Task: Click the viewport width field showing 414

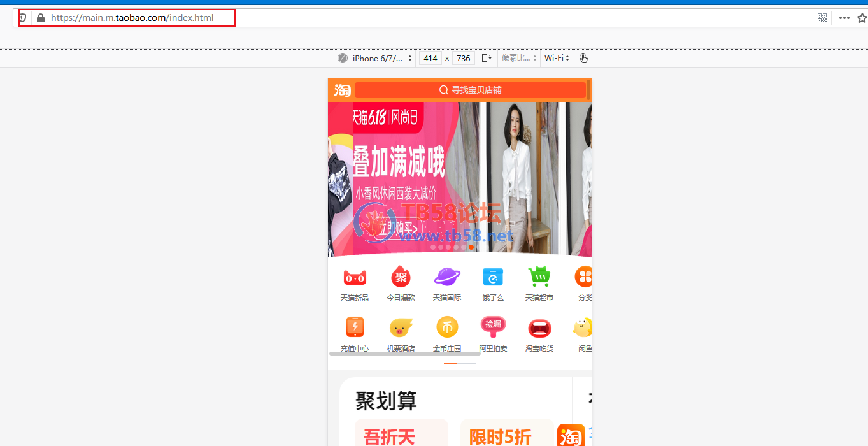Action: [430, 58]
